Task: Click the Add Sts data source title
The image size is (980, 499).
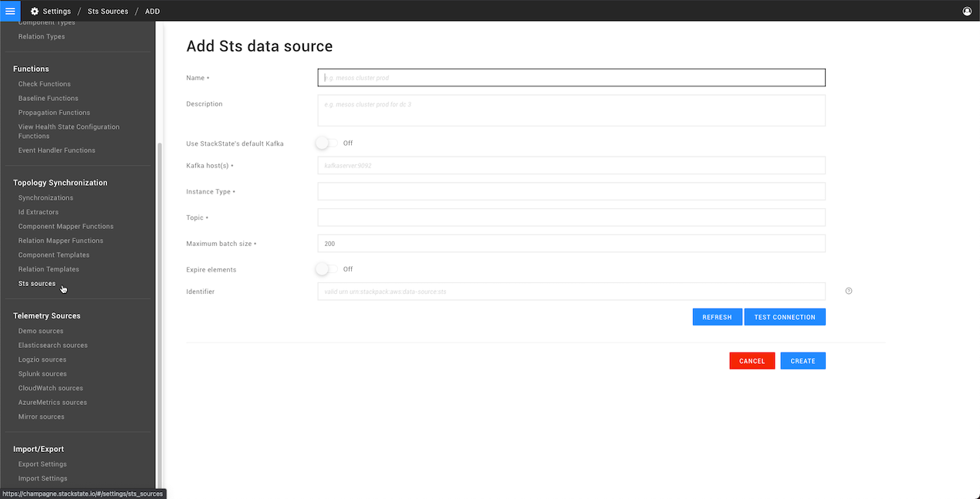Action: pos(259,46)
